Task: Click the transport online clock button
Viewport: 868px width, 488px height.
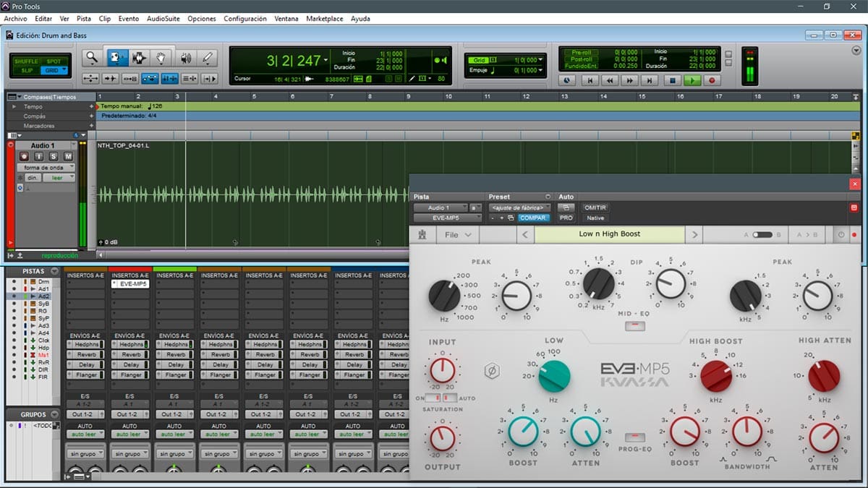Action: point(567,81)
